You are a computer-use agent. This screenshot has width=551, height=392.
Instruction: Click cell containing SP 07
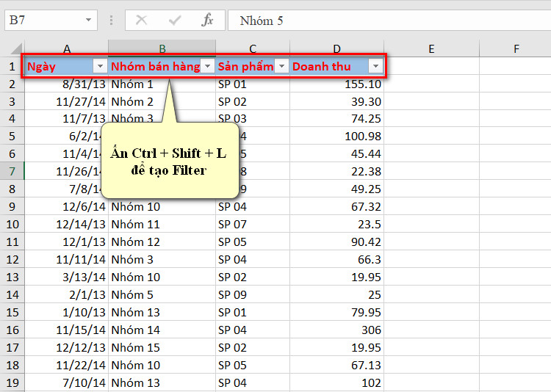pyautogui.click(x=253, y=224)
